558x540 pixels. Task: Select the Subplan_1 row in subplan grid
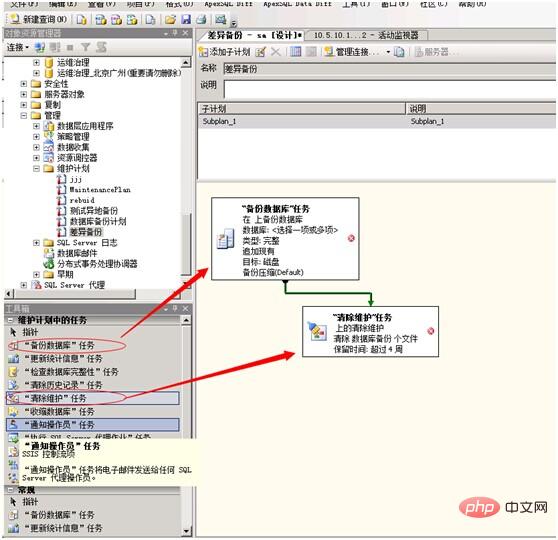(x=377, y=121)
